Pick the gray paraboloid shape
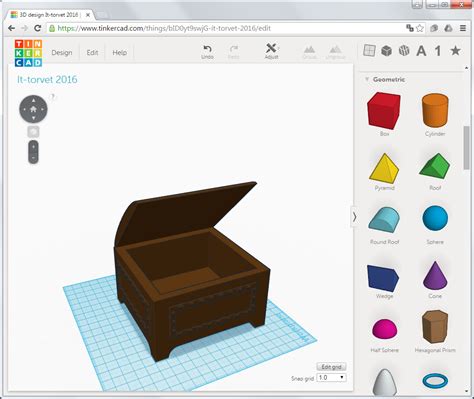Screen dimensions: 474x399 pyautogui.click(x=384, y=381)
